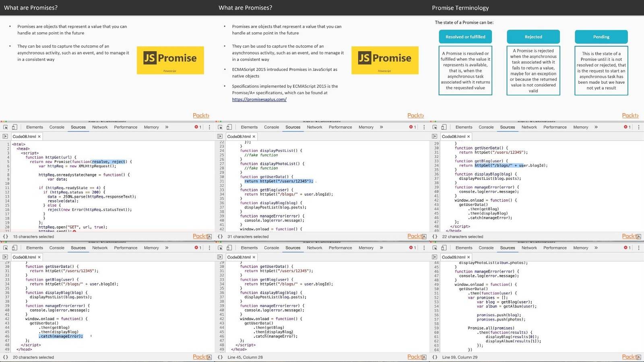Click the 'Pending' state button

pyautogui.click(x=601, y=37)
